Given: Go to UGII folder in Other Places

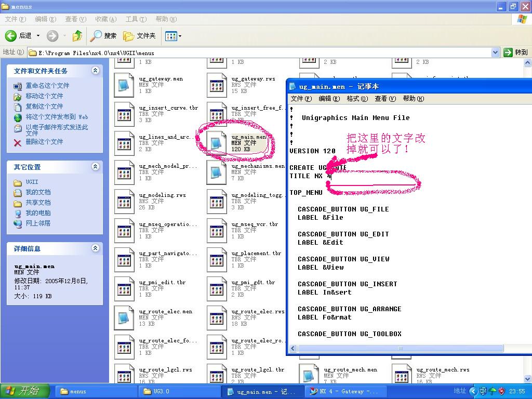Looking at the screenshot, I should pos(32,182).
